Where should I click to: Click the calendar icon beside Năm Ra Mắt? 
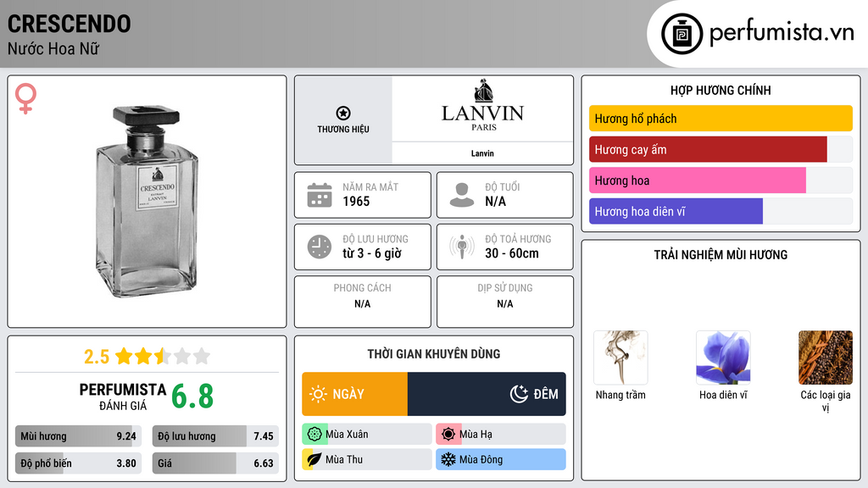point(320,195)
